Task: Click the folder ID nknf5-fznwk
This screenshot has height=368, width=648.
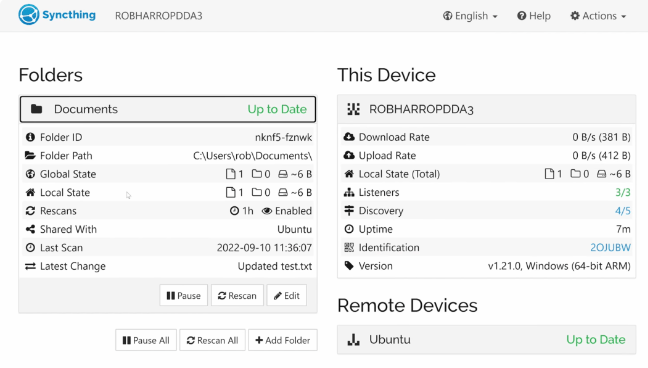Action: [x=284, y=137]
